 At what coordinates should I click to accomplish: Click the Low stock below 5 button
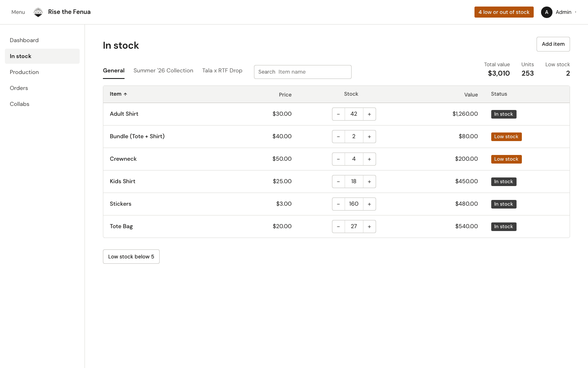[131, 257]
